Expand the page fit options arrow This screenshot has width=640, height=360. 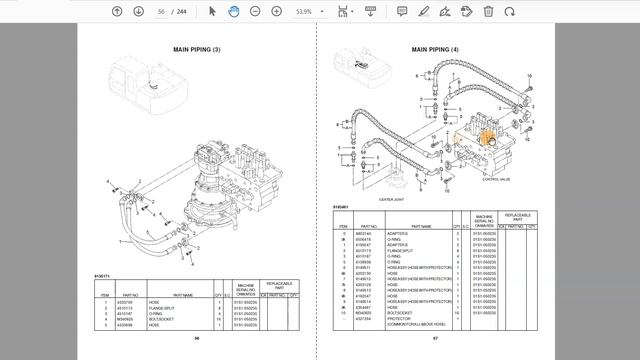tap(352, 11)
